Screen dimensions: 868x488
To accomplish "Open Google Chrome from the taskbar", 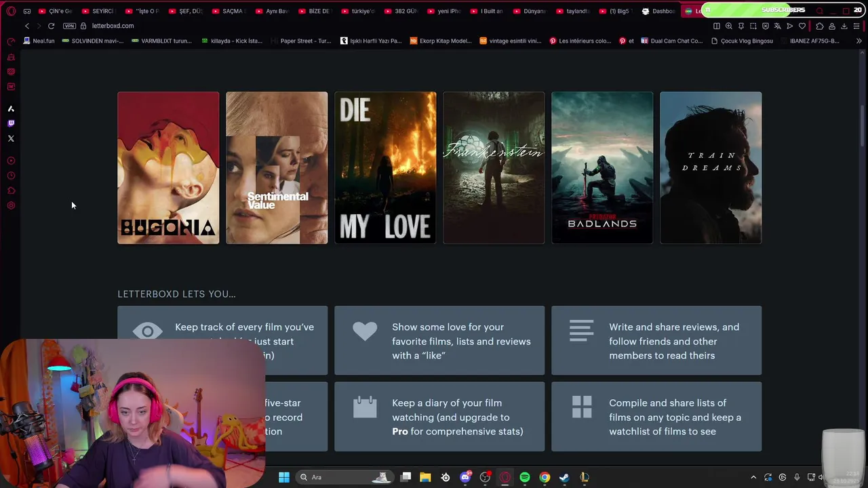I will [545, 477].
